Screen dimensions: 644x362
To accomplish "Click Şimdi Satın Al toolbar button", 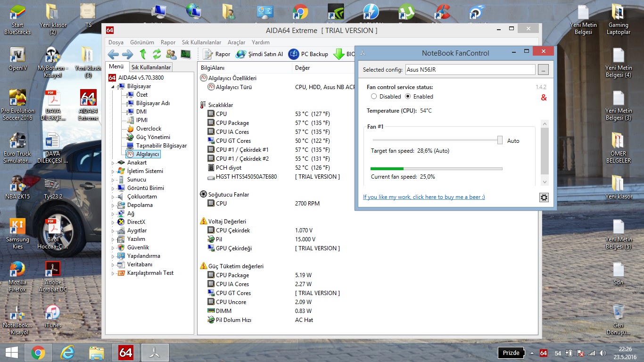I will coord(259,54).
